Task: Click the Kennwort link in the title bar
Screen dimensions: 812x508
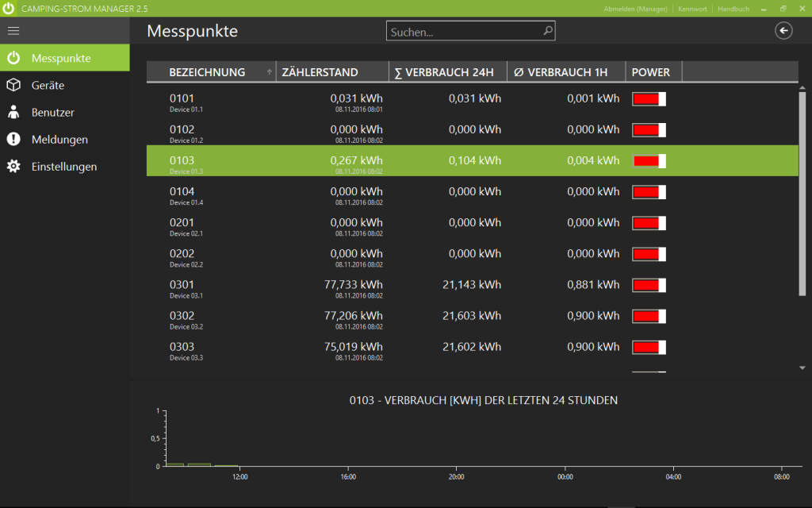Action: pos(692,9)
